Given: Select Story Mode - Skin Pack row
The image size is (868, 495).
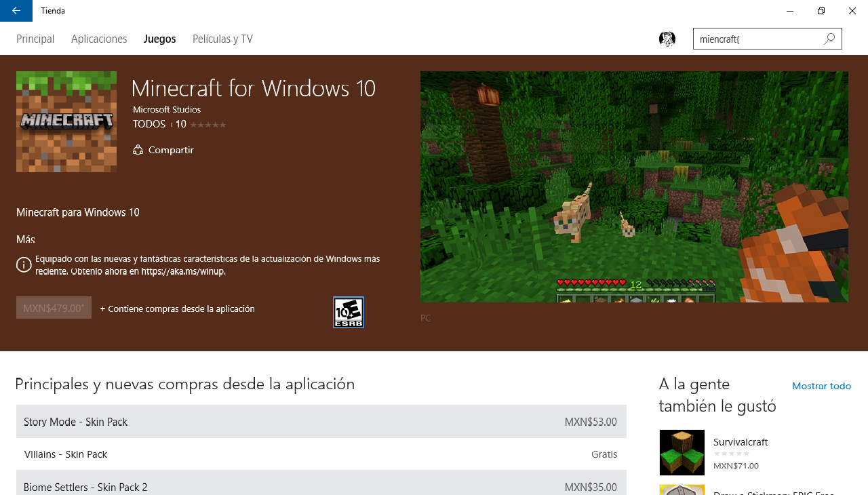Looking at the screenshot, I should (321, 422).
